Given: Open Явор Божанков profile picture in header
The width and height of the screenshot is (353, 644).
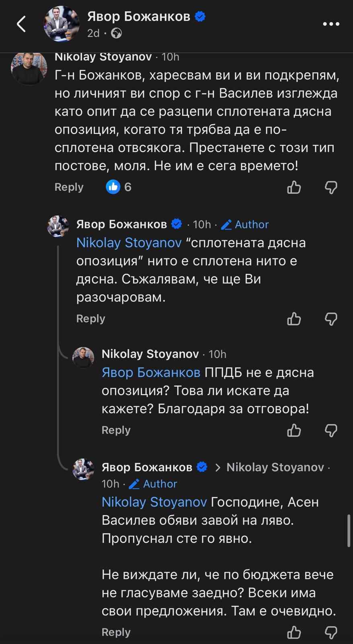Looking at the screenshot, I should (61, 24).
